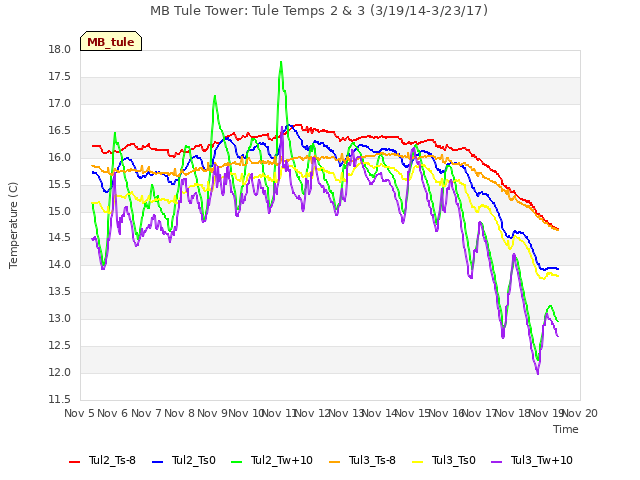
Task: Click the 11.5 y-axis tick label
Action: point(60,400)
